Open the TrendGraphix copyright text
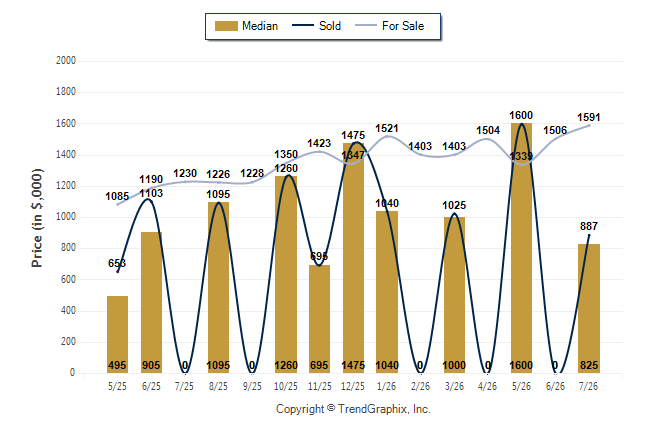 (x=353, y=409)
